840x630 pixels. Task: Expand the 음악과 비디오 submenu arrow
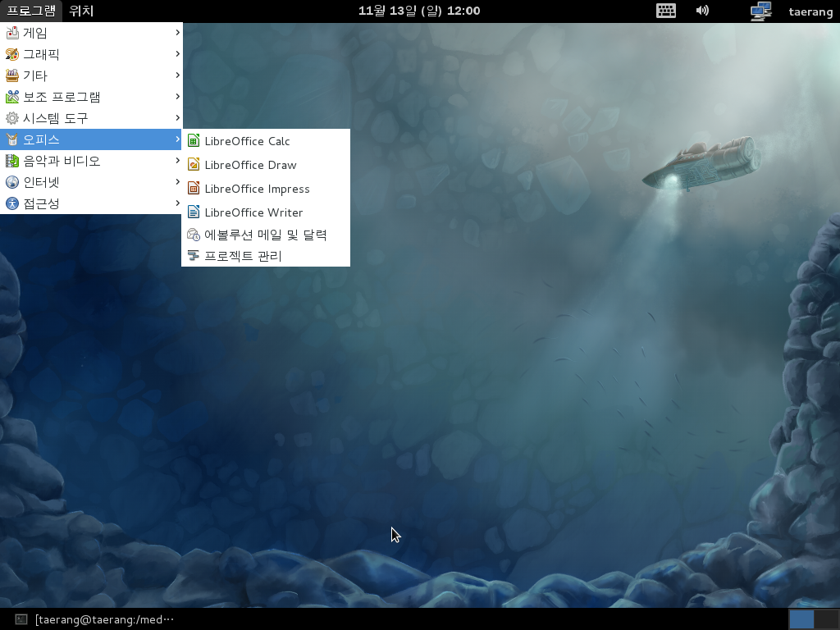(177, 161)
